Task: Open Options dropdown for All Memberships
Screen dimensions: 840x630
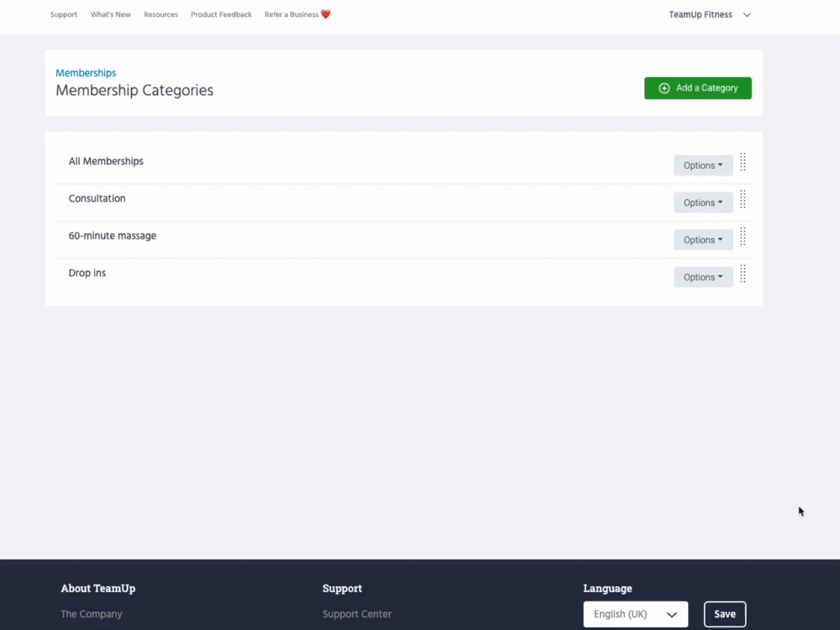Action: click(703, 165)
